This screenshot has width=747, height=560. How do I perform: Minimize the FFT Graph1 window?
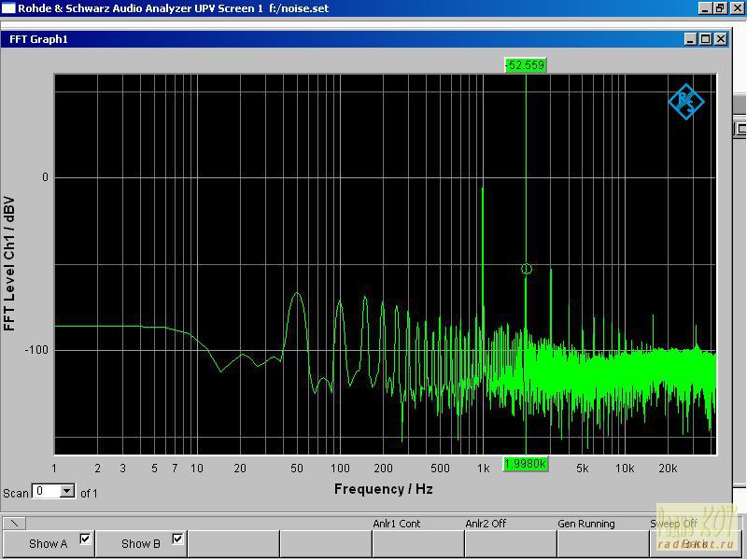(x=691, y=39)
